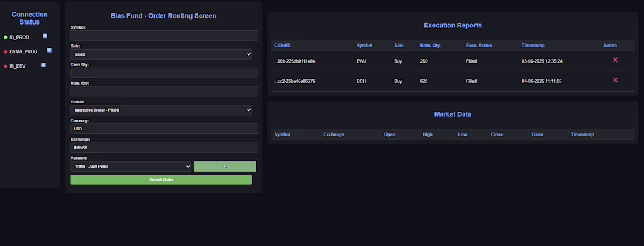Open the Account dropdown showing Juan Perez
Screen dimensions: 644x246
click(x=131, y=167)
